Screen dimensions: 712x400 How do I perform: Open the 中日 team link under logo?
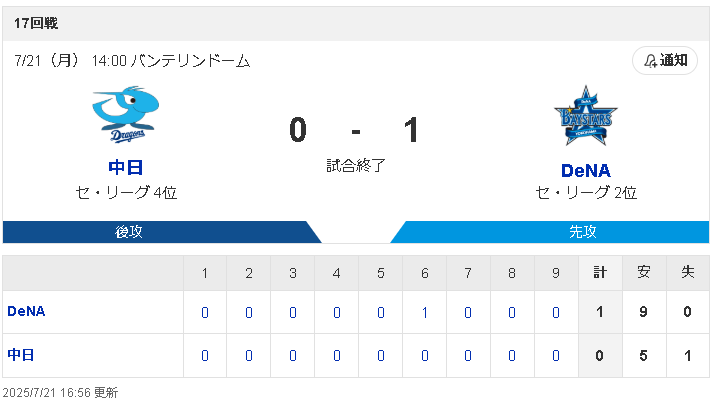tap(126, 168)
